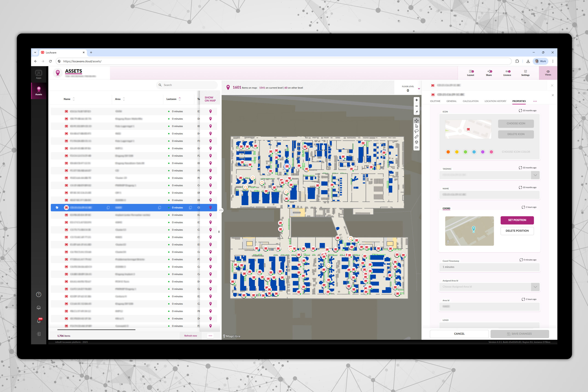Zoom in on the map
Screen dimensions: 588x392
[416, 100]
